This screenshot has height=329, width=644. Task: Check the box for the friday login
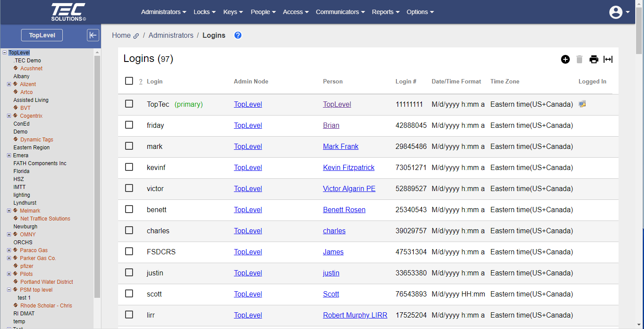[x=129, y=125]
